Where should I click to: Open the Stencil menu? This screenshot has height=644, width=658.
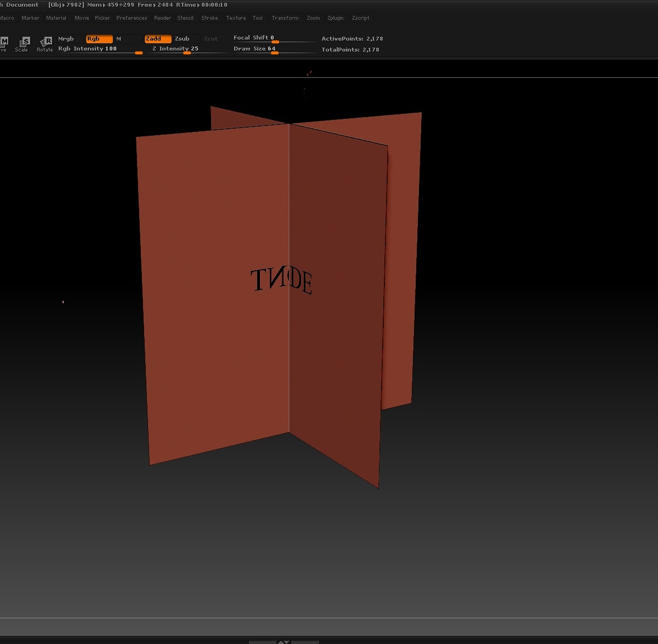pos(185,18)
